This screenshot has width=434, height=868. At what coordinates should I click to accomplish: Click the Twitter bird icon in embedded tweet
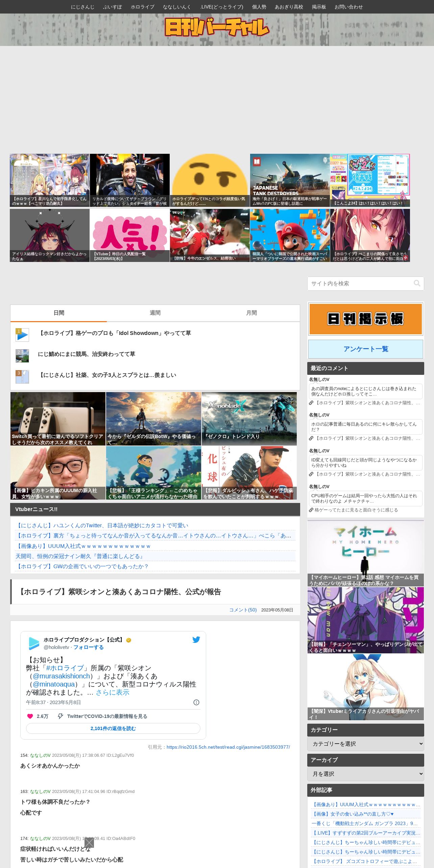(x=196, y=640)
